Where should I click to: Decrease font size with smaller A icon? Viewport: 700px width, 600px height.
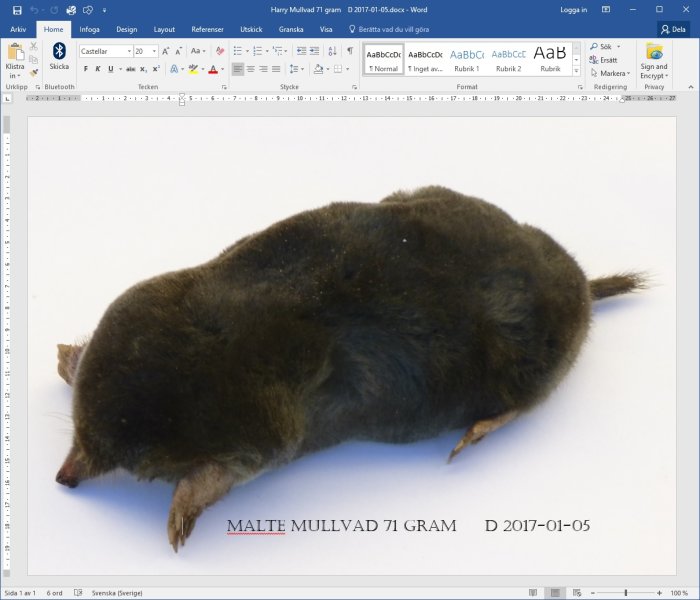178,51
